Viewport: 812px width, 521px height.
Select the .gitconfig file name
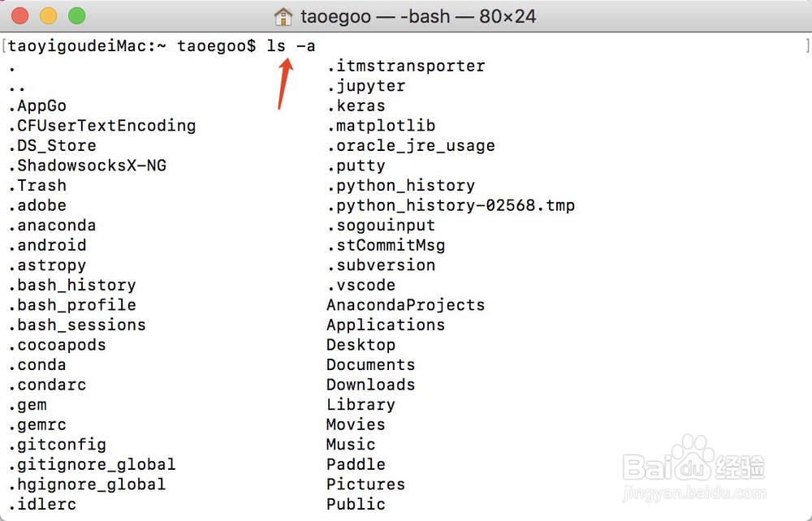click(x=58, y=445)
